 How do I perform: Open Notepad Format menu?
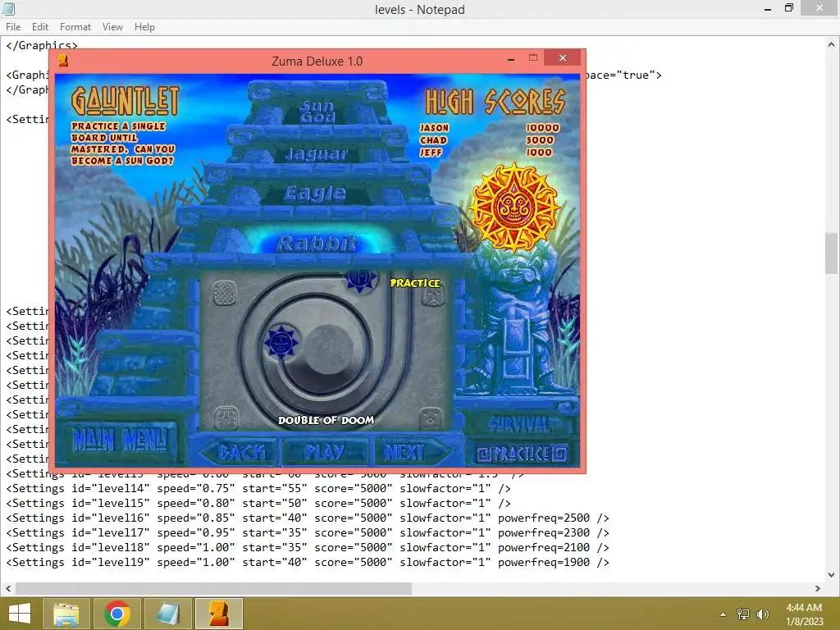click(75, 27)
